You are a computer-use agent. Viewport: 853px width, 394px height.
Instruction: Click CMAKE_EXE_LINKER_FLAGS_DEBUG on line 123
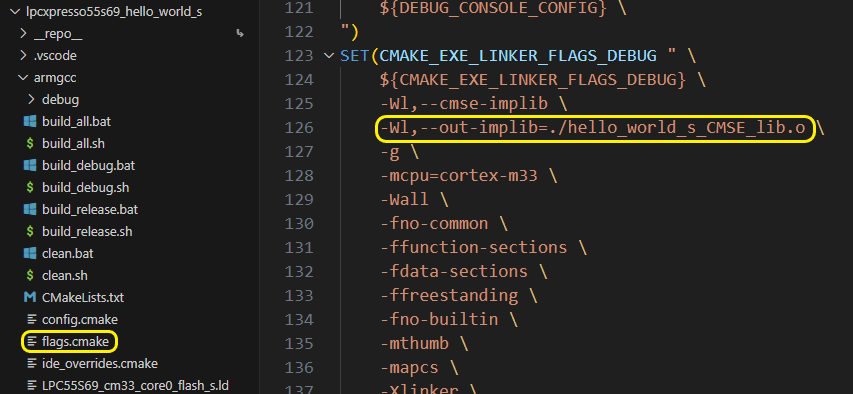(x=518, y=56)
